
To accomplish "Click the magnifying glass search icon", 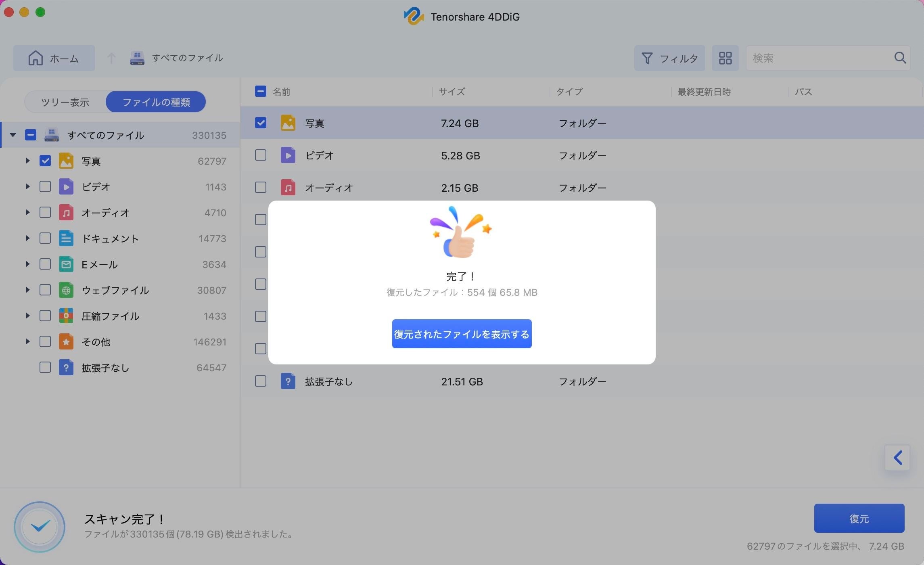I will [x=900, y=58].
